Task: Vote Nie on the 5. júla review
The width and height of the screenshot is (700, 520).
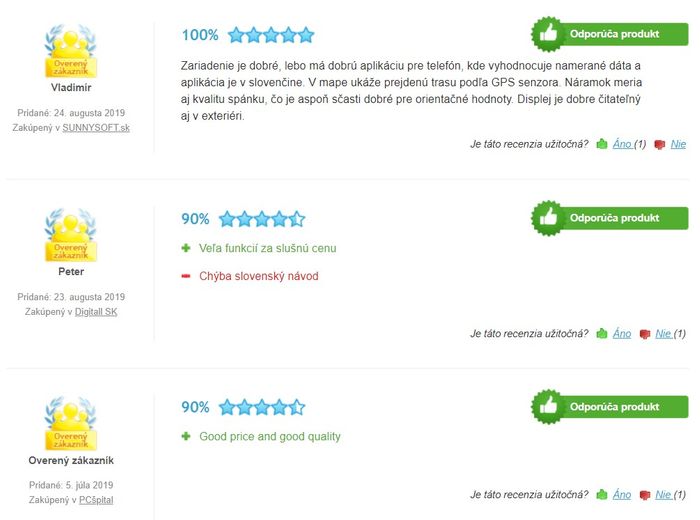Action: [663, 494]
